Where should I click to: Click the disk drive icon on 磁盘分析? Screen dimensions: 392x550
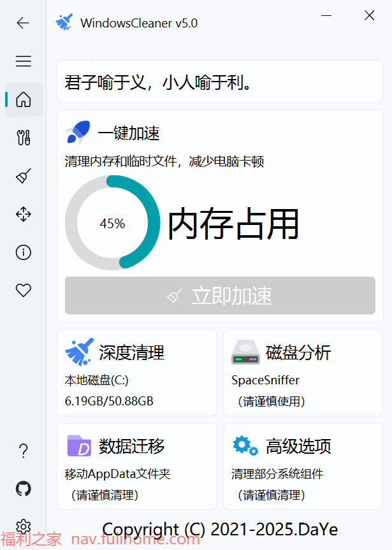tap(245, 352)
